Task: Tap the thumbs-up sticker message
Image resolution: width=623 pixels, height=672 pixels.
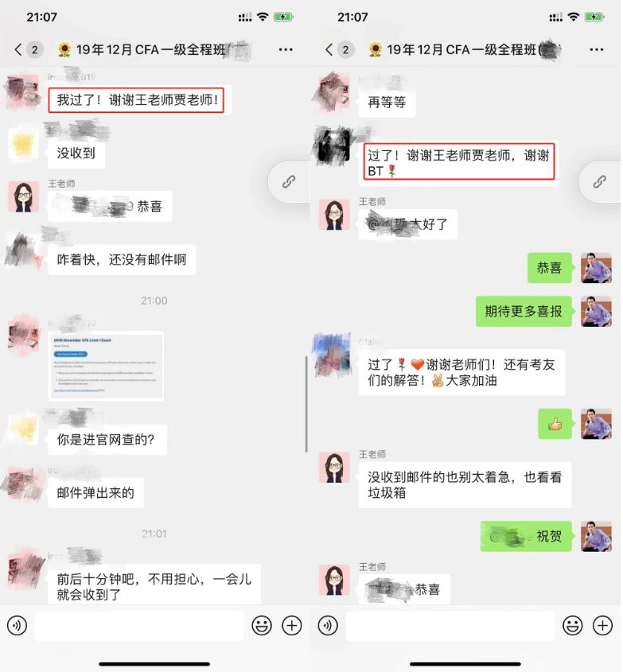Action: click(555, 424)
